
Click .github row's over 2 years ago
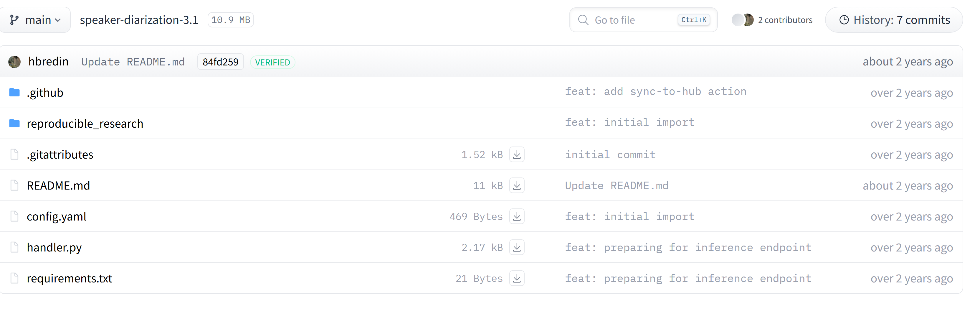pyautogui.click(x=912, y=93)
